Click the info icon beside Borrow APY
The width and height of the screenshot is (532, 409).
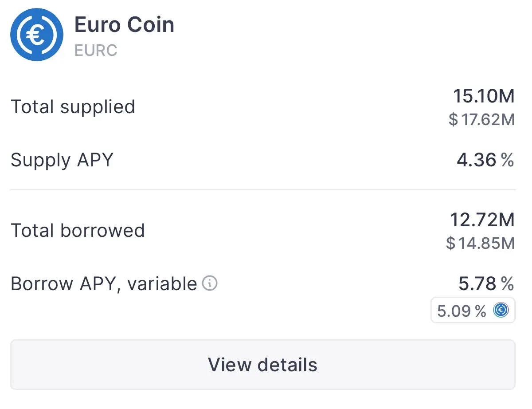[210, 283]
